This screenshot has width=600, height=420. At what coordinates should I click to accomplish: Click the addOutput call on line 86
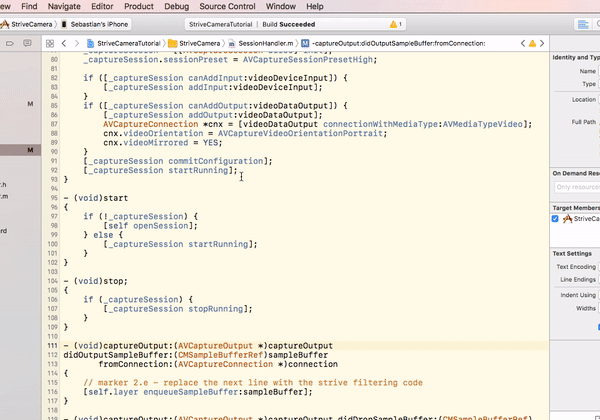[210, 115]
